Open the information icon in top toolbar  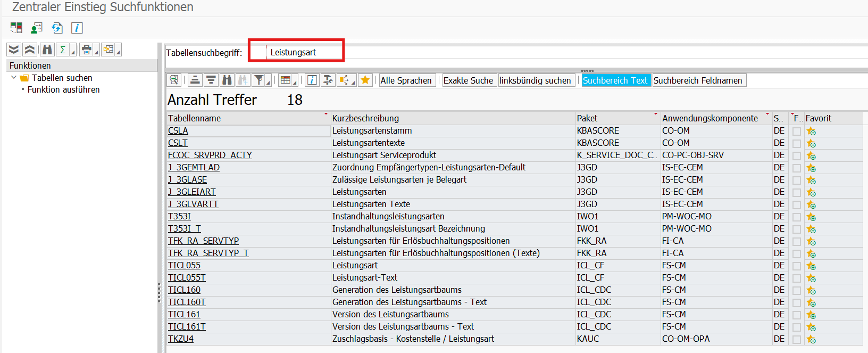[x=77, y=28]
